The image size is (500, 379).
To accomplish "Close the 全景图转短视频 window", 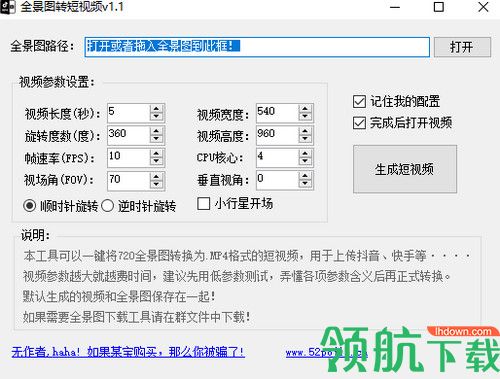I will pyautogui.click(x=483, y=7).
